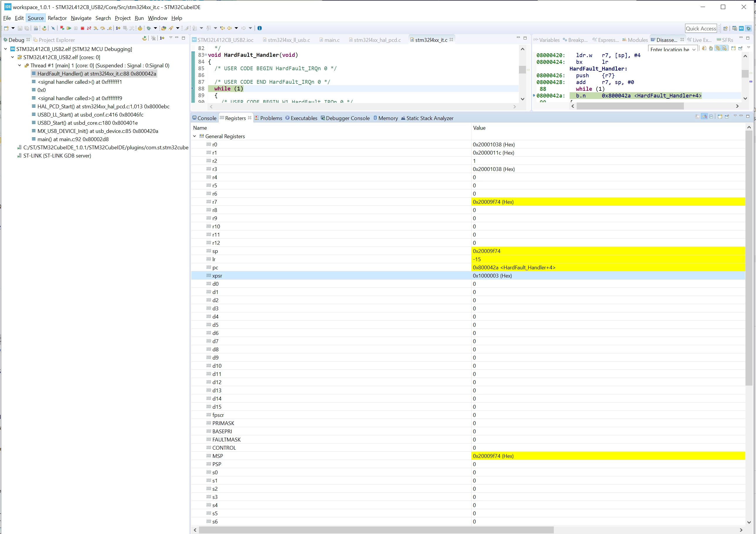
Task: Click the Debug bug launch icon in toolbar
Action: click(149, 28)
